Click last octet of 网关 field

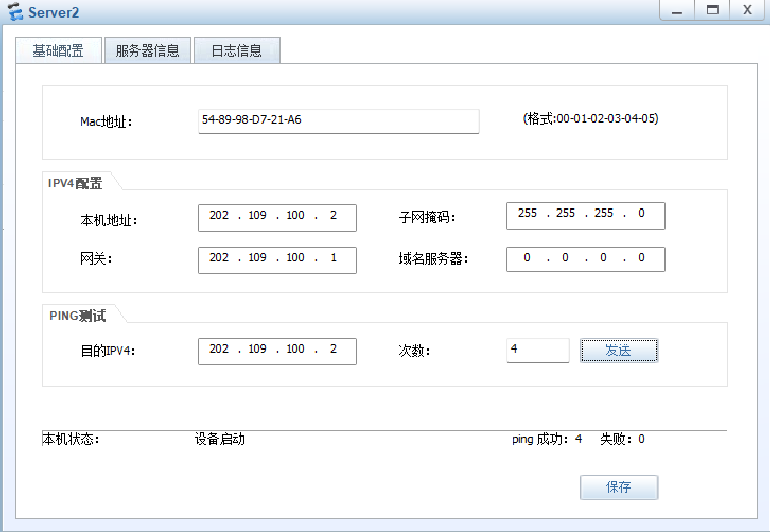(334, 258)
